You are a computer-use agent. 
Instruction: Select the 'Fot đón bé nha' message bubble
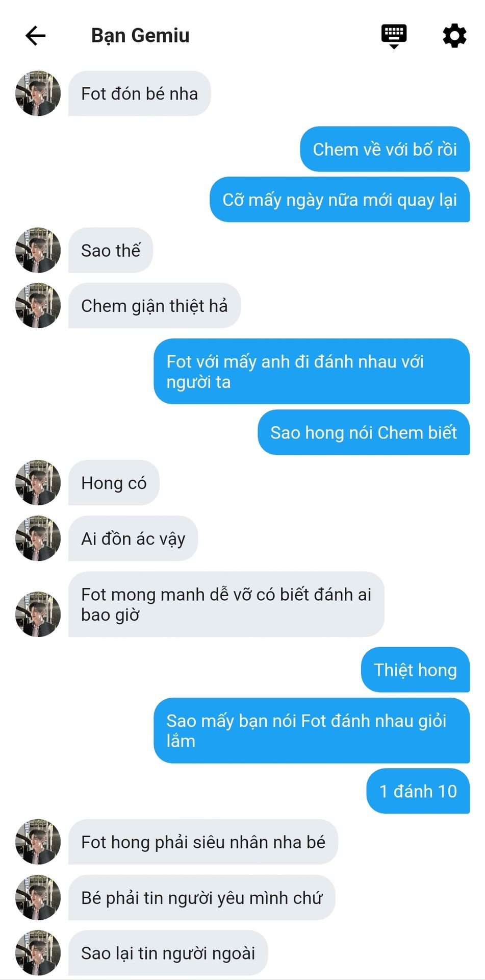pyautogui.click(x=140, y=93)
